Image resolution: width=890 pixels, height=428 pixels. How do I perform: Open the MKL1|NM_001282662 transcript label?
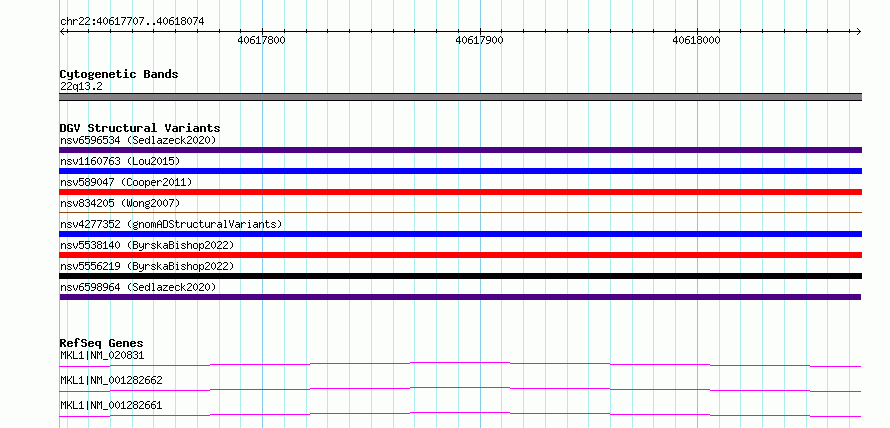[x=111, y=380]
